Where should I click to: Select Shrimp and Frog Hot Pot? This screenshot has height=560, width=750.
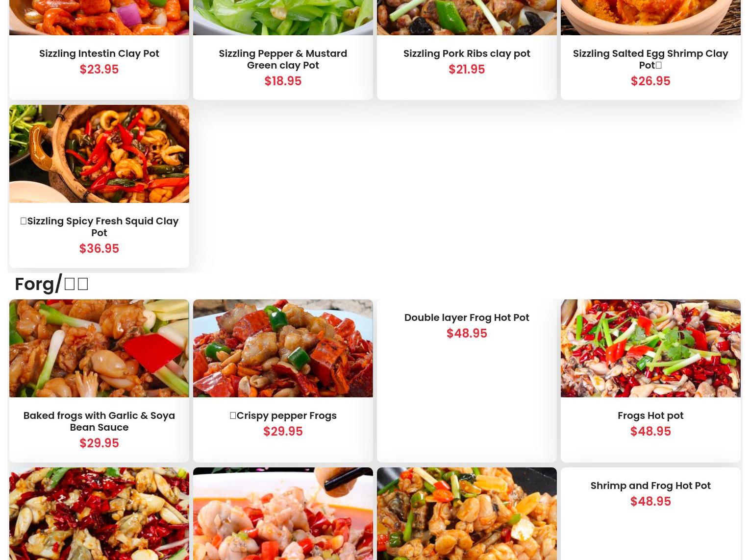tap(650, 486)
